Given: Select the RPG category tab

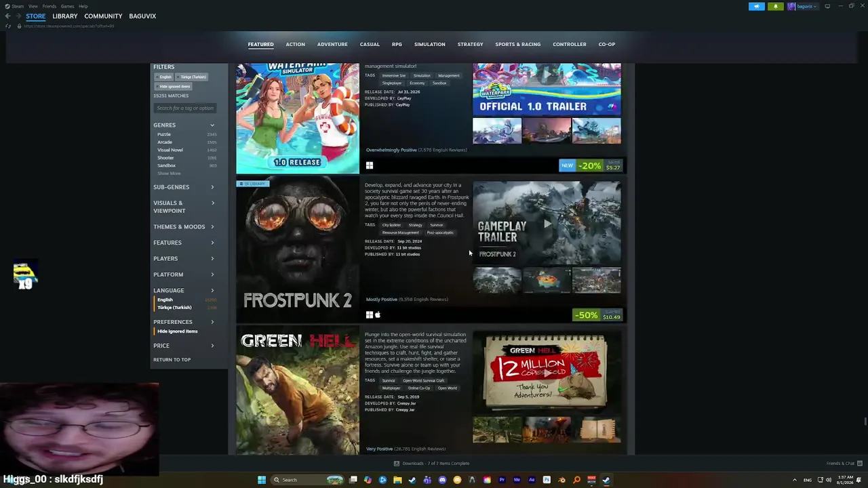Looking at the screenshot, I should coord(397,44).
